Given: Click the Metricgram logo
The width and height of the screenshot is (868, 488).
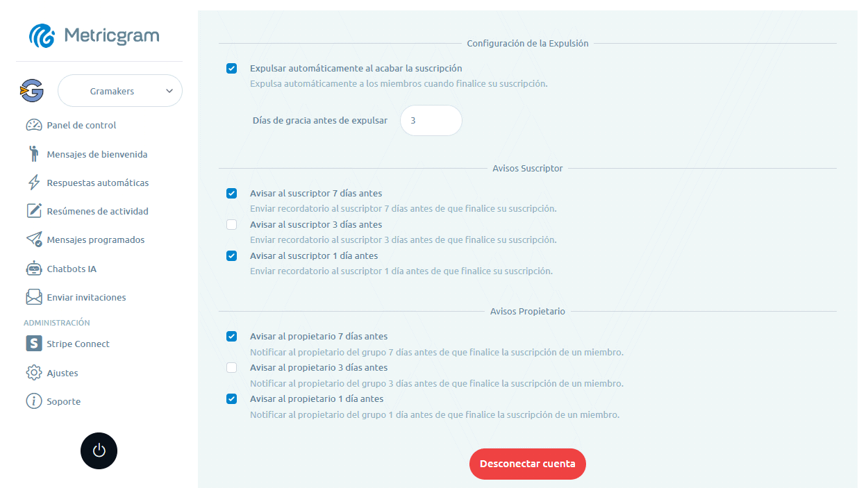Looking at the screenshot, I should point(94,35).
